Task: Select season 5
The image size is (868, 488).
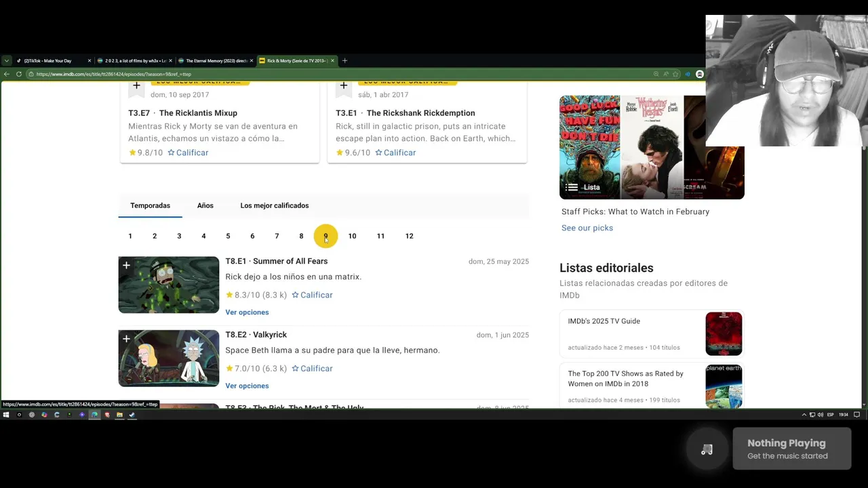Action: 228,236
